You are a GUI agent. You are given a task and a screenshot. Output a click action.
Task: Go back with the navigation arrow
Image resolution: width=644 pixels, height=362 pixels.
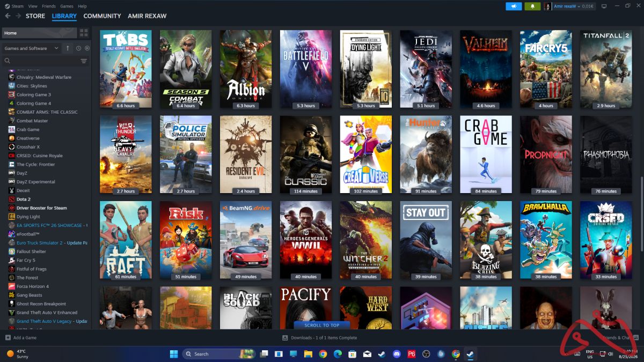(8, 16)
